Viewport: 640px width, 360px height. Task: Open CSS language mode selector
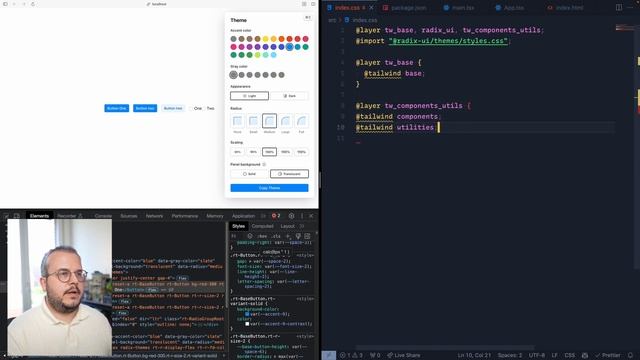pyautogui.click(x=570, y=356)
